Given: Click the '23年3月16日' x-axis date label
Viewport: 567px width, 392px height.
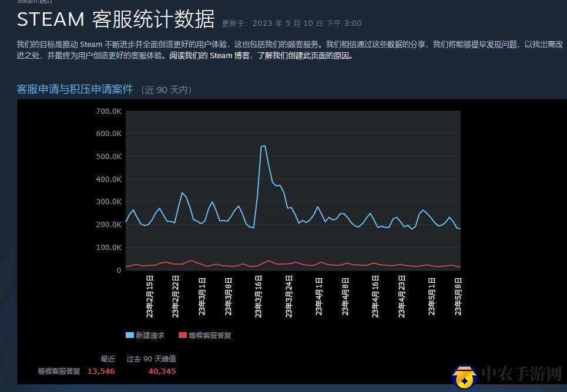Looking at the screenshot, I should [259, 296].
